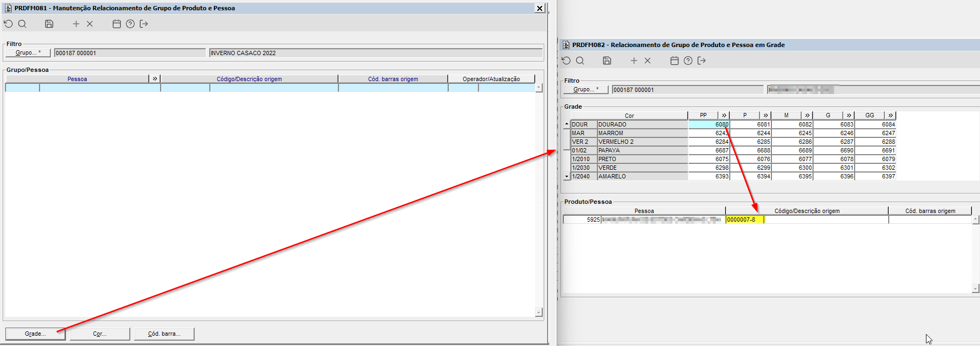Click the refresh icon in PRDFM082 toolbar
This screenshot has height=346, width=980.
pyautogui.click(x=566, y=61)
